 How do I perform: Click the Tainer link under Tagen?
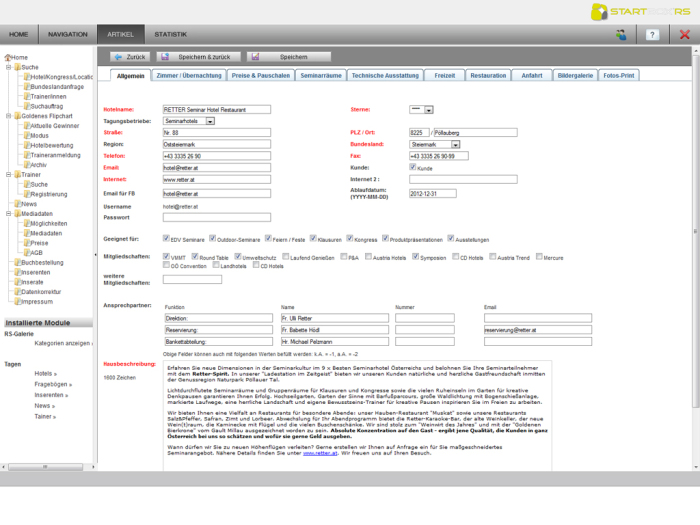tap(45, 417)
